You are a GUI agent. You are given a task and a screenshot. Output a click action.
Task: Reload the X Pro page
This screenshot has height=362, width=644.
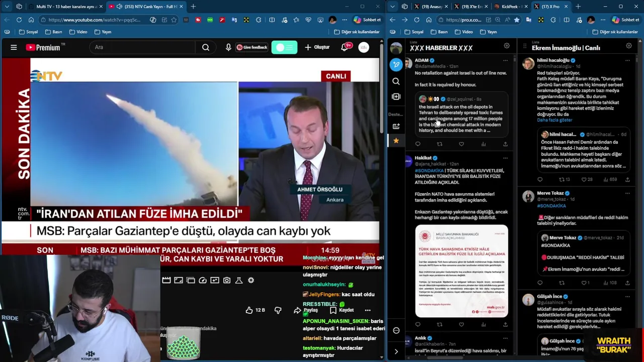(x=417, y=20)
